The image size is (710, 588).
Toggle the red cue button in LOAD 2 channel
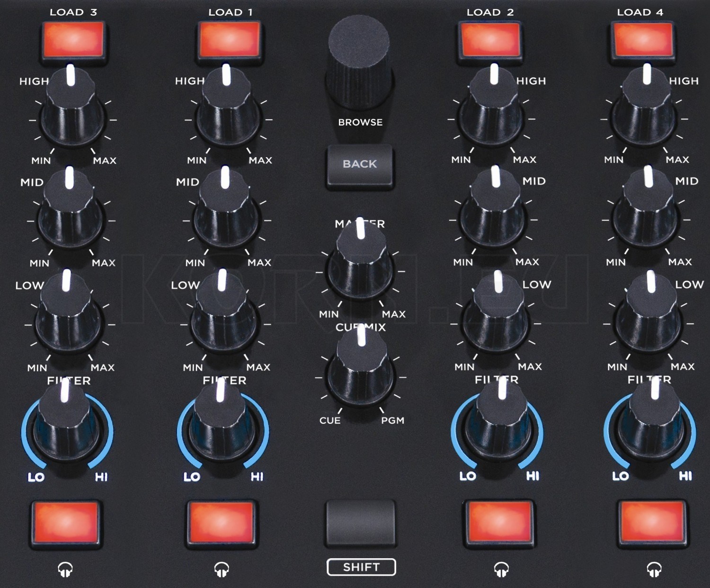coord(499,523)
